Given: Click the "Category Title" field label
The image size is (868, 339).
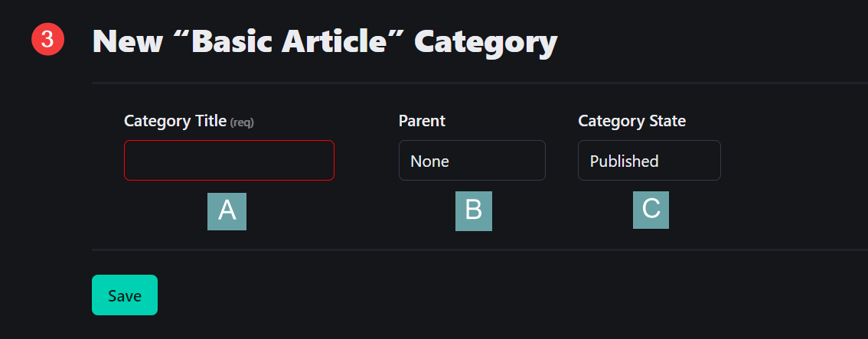Looking at the screenshot, I should (175, 121).
